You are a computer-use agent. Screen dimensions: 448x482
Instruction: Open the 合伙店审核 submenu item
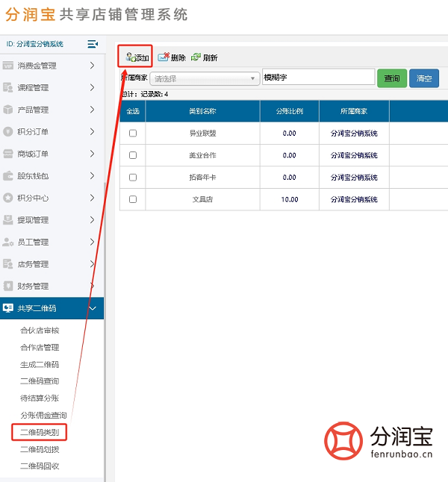point(40,331)
